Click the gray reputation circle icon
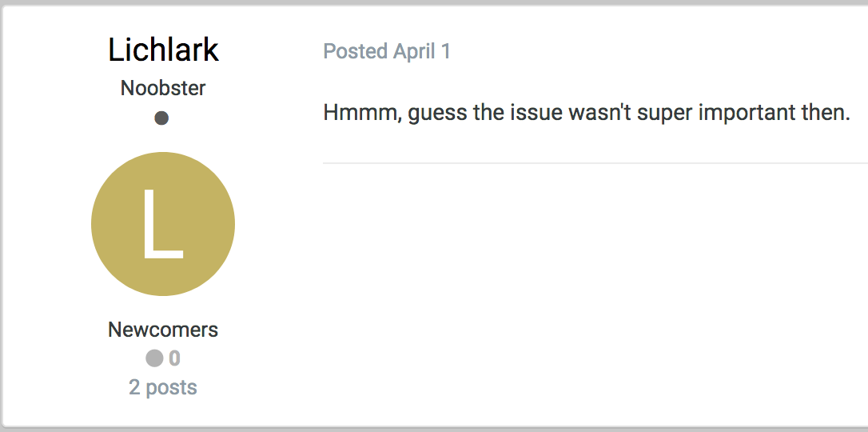Image resolution: width=868 pixels, height=432 pixels. coord(154,358)
